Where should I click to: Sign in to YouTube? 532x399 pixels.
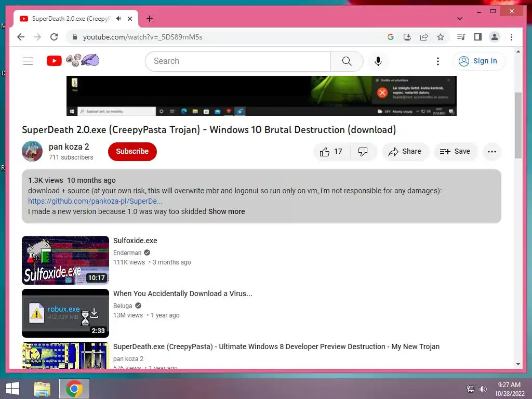click(478, 61)
